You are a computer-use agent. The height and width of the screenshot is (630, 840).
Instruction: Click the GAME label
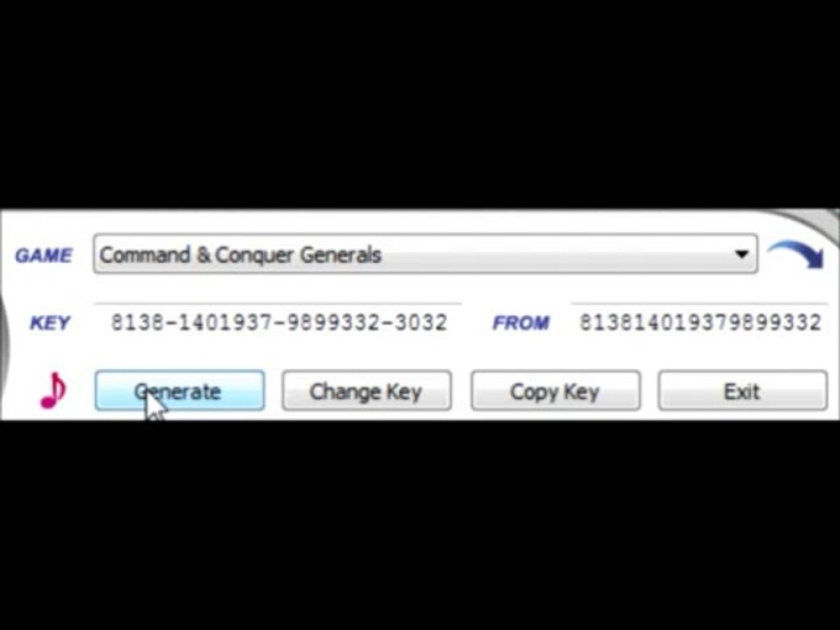(x=44, y=255)
